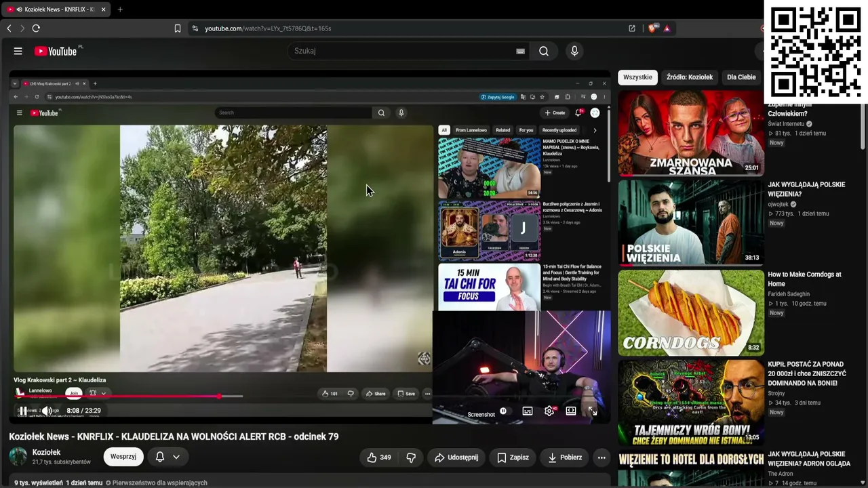Open the YouTube guide hamburger menu
Viewport: 868px width, 488px height.
point(18,51)
